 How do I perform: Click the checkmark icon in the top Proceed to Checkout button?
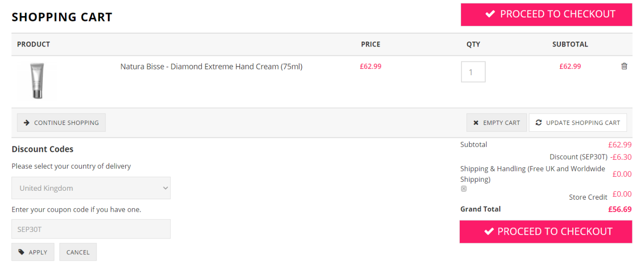490,14
